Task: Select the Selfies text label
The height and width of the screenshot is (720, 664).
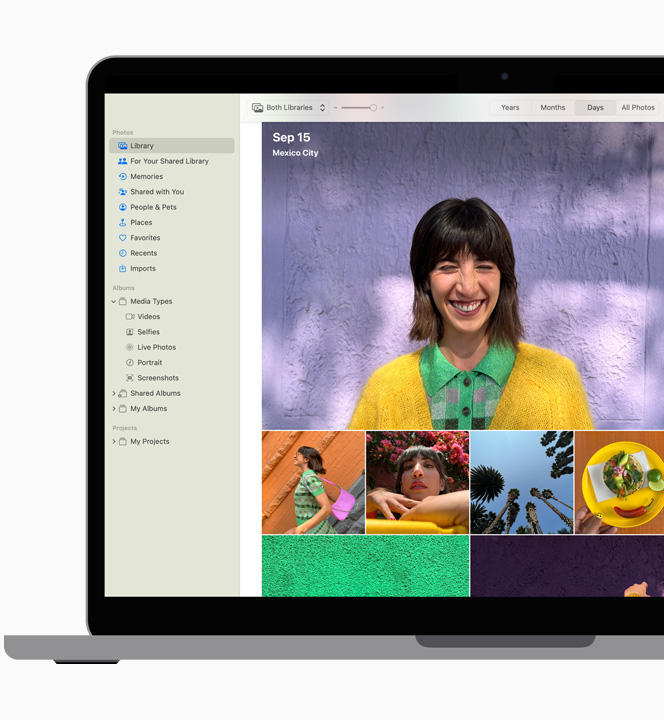Action: click(149, 332)
